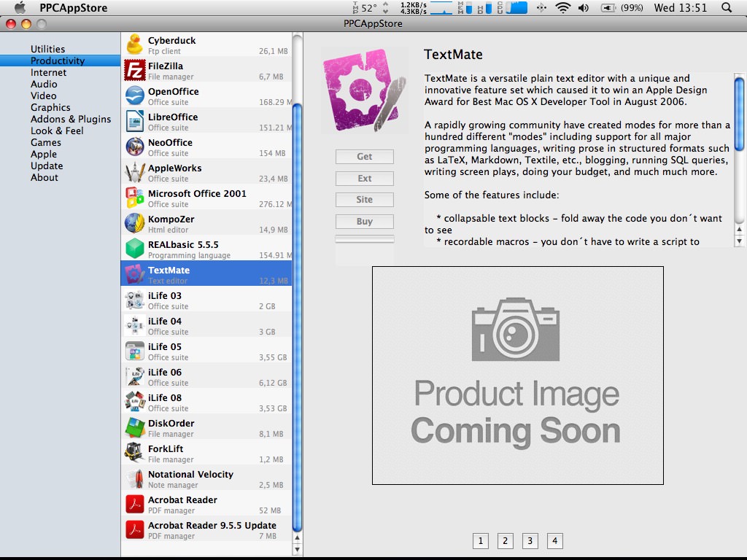
Task: Click the iLife 04 icon
Action: [135, 325]
